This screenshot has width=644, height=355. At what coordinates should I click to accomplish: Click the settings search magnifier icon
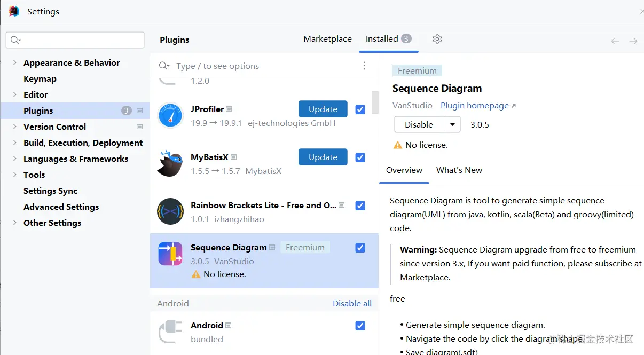[15, 40]
